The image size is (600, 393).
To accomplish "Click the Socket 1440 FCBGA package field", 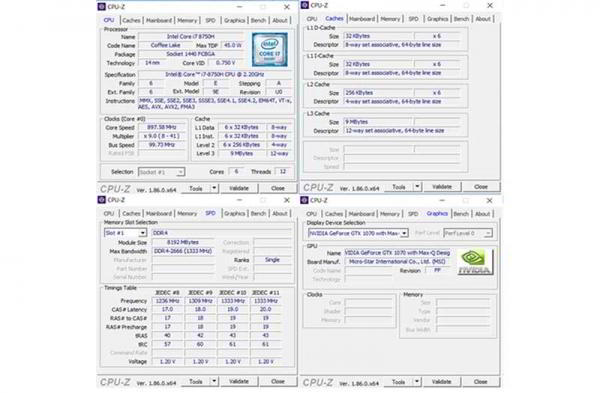I will [191, 54].
